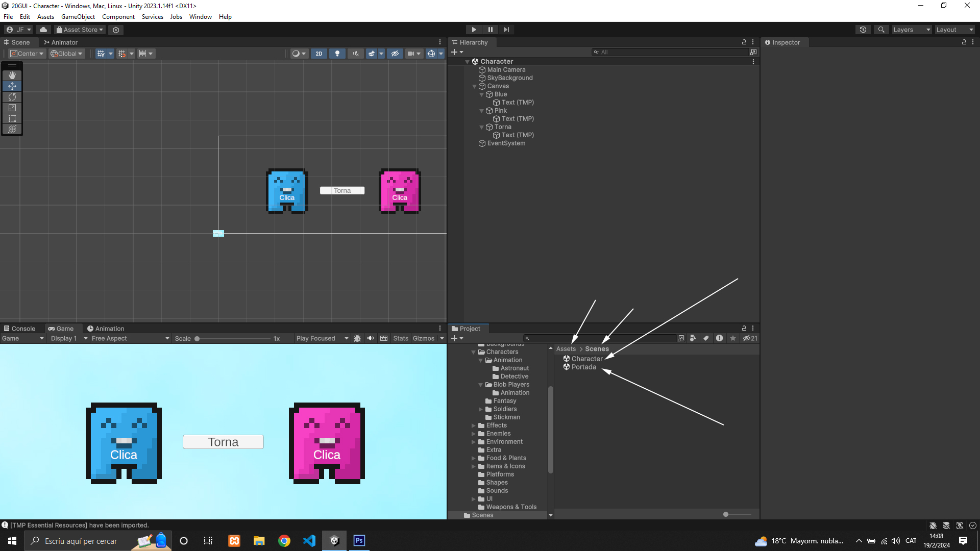The height and width of the screenshot is (551, 980).
Task: Select the Portada scene asset
Action: click(x=583, y=367)
